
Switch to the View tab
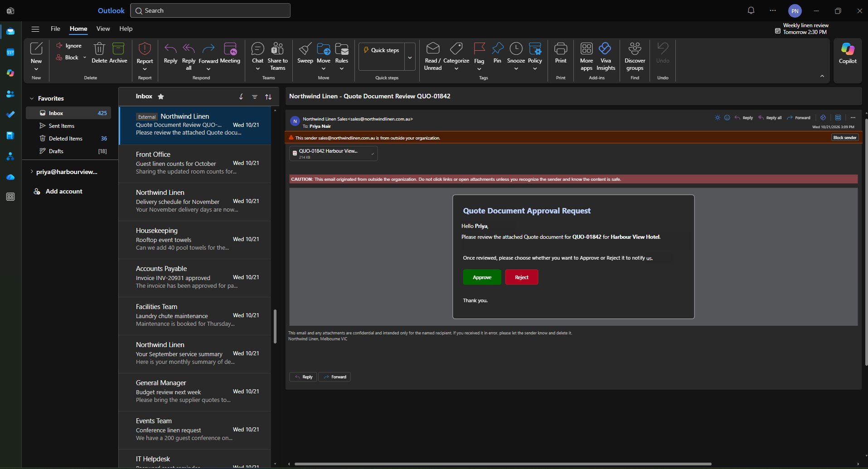[x=103, y=29]
